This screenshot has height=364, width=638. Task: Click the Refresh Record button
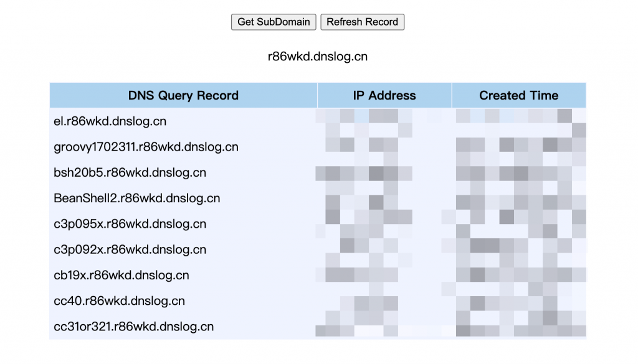[x=362, y=22]
